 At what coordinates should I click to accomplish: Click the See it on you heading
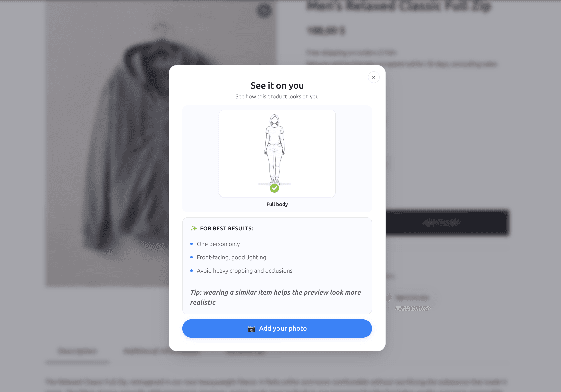pyautogui.click(x=277, y=86)
